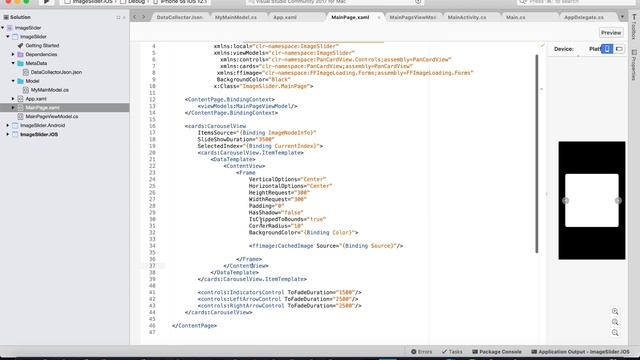Image resolution: width=640 pixels, height=360 pixels.
Task: Switch to the MainPageViewModel tab
Action: pos(413,17)
